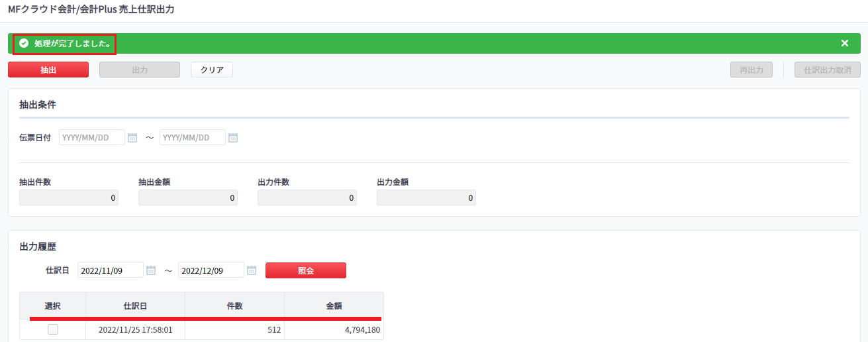Viewport: 868px width, 342px height.
Task: Click the 仕訳出力取消 button
Action: [828, 70]
